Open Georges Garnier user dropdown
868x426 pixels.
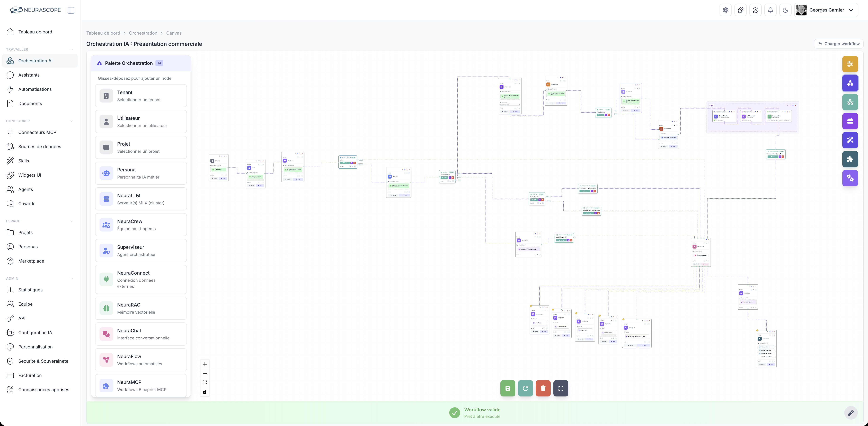pyautogui.click(x=826, y=10)
